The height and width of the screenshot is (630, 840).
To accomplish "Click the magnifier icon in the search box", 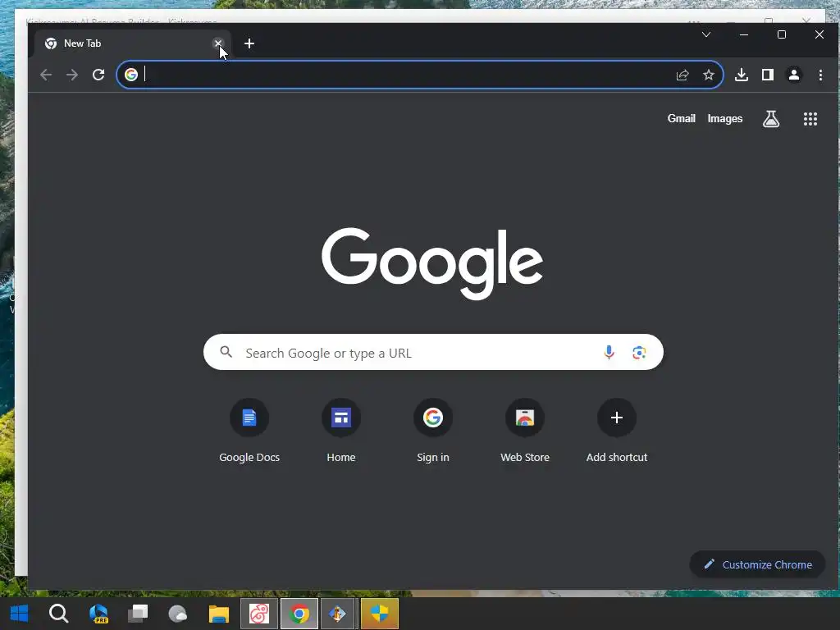I will (x=226, y=352).
